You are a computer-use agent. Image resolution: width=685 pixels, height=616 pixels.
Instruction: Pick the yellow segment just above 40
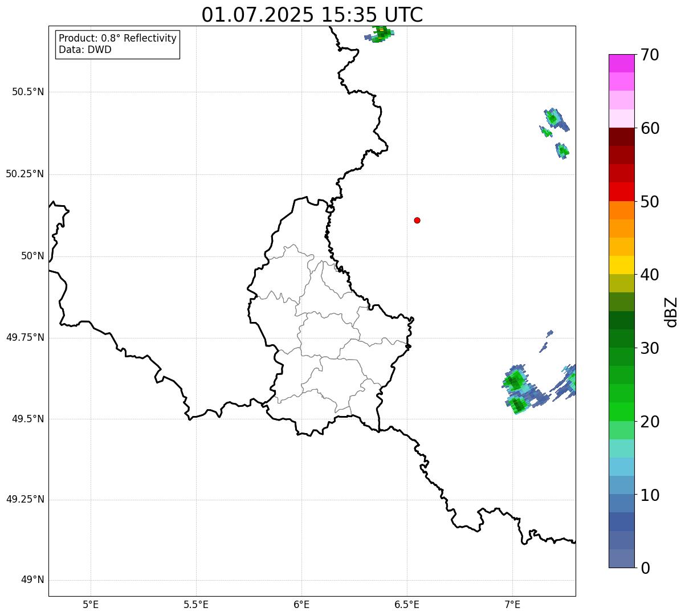tap(621, 265)
